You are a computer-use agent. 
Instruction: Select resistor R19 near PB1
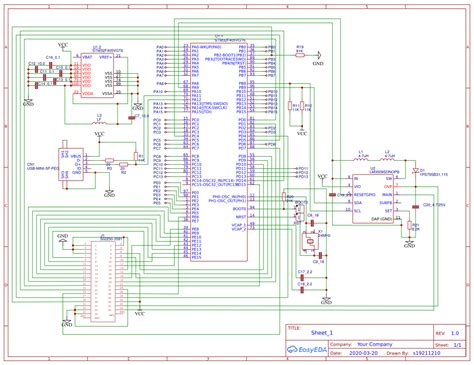pyautogui.click(x=300, y=55)
